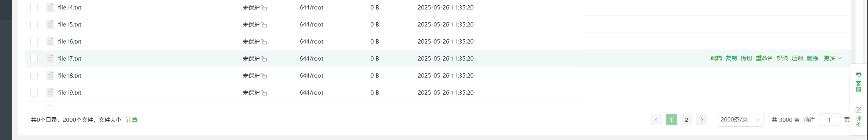
Task: Click the lock icon for file19.txt
Action: (264, 93)
